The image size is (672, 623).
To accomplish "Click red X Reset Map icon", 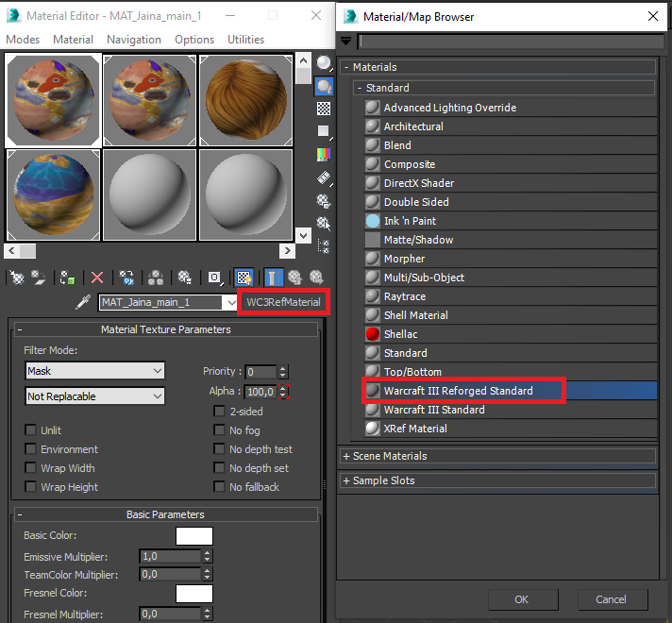I will (x=97, y=278).
